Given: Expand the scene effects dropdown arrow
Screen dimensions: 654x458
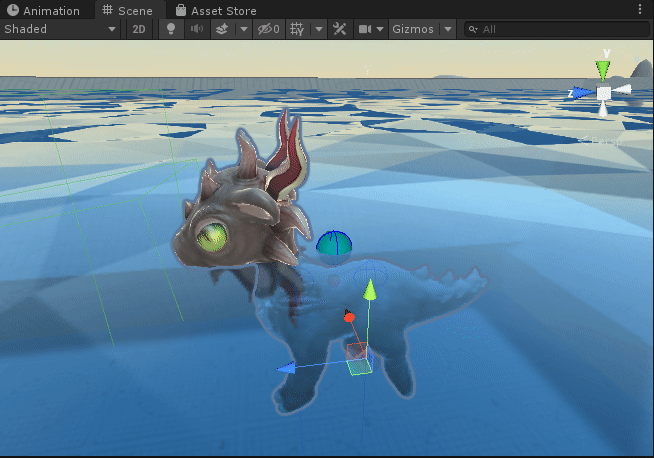Looking at the screenshot, I should tap(243, 29).
